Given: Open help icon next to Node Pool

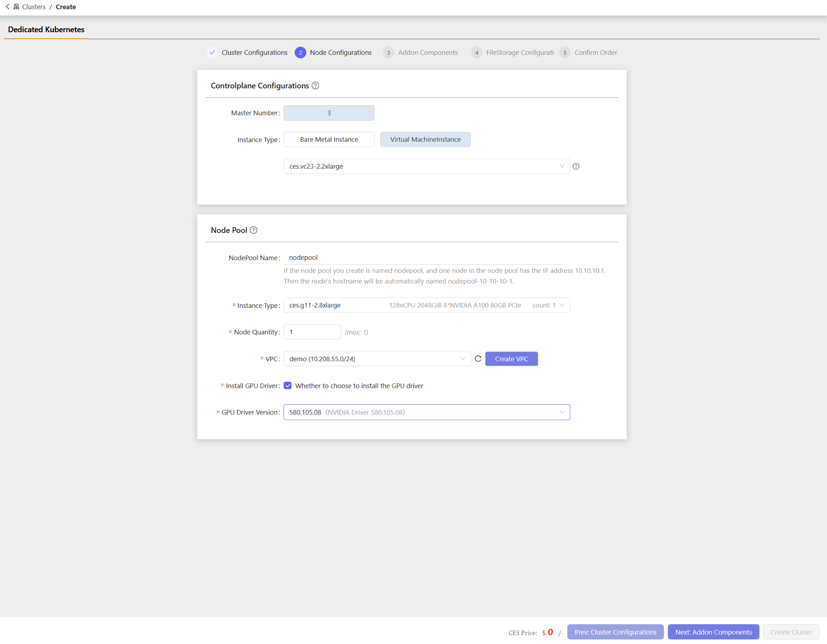Looking at the screenshot, I should pyautogui.click(x=254, y=230).
